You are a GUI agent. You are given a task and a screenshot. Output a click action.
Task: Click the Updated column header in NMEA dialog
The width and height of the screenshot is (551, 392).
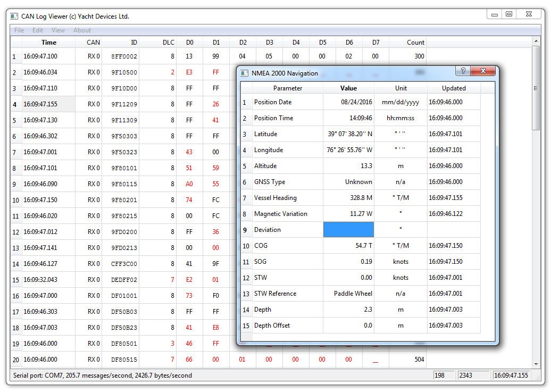click(x=454, y=88)
